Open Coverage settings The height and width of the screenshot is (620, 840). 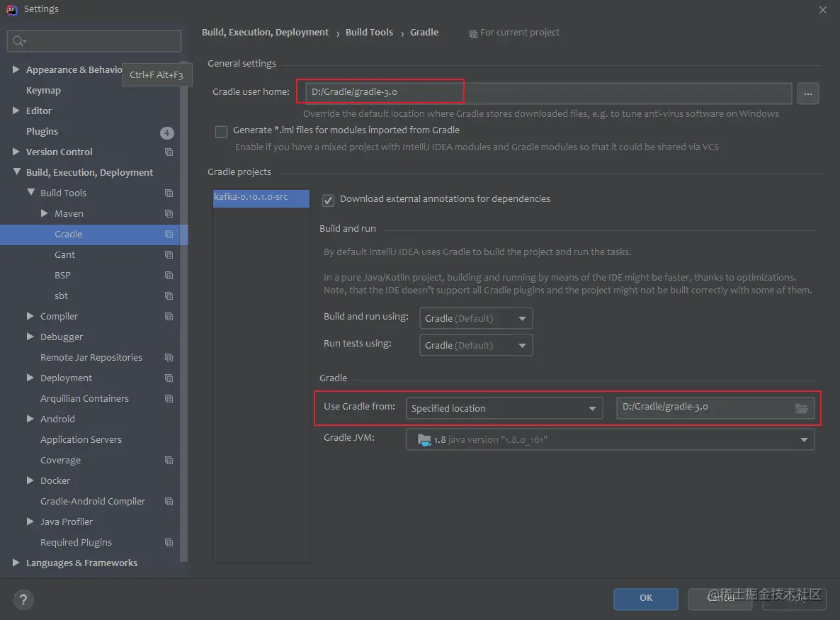click(60, 461)
